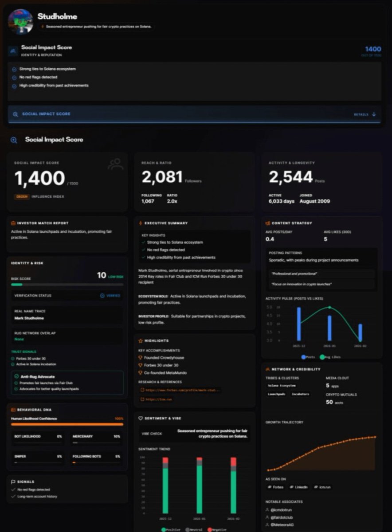Viewport: 392px width, 532px height.
Task: Click the '6,033 days' active value
Action: pyautogui.click(x=281, y=201)
